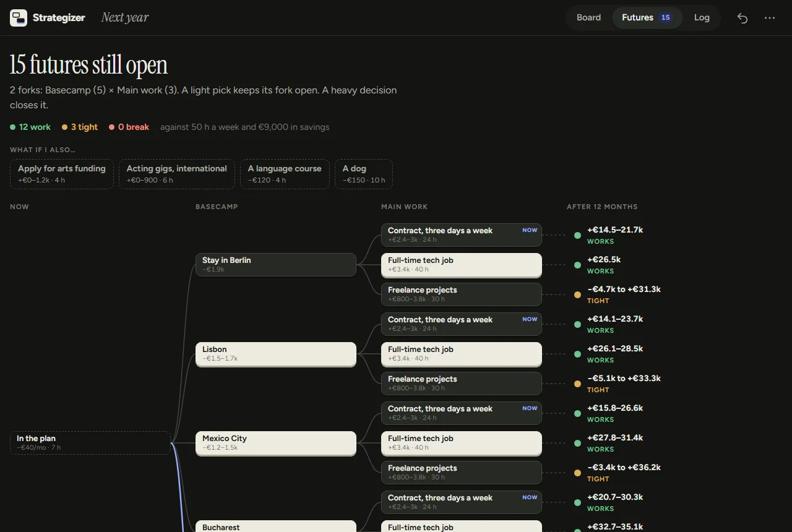
Task: Click the +€20.7–30.3k outcome
Action: click(615, 497)
